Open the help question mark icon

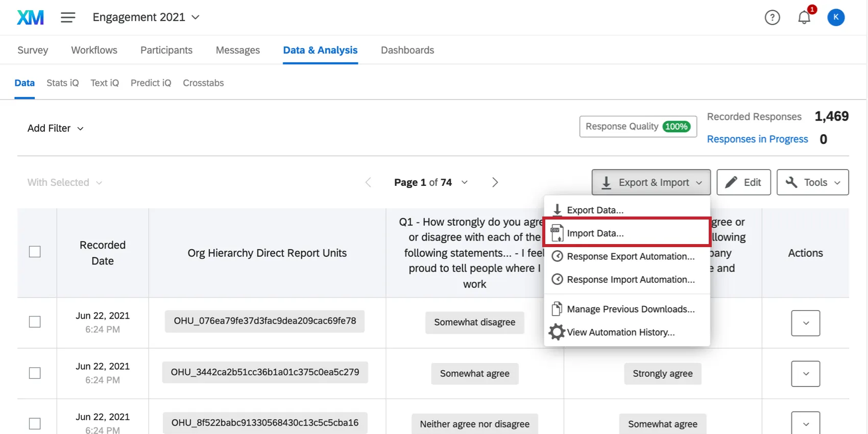point(772,17)
